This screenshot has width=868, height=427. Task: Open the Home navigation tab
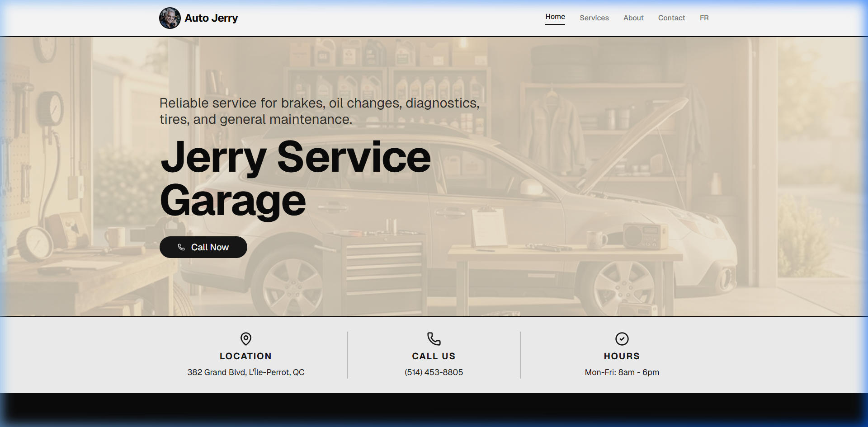point(555,17)
